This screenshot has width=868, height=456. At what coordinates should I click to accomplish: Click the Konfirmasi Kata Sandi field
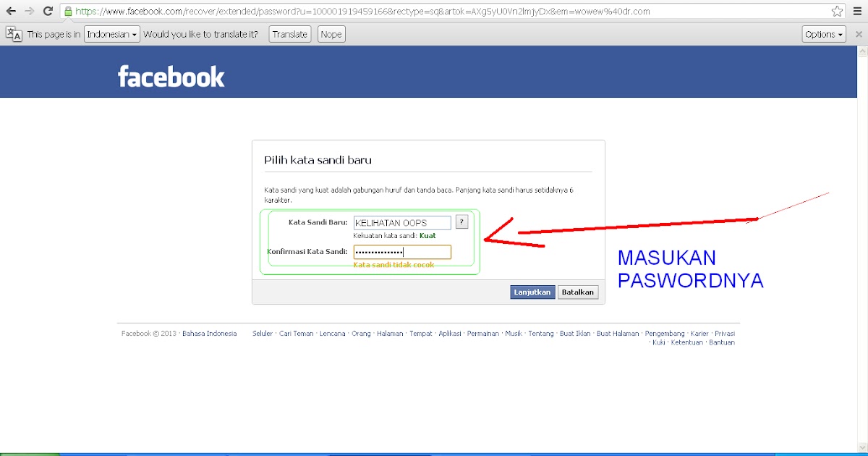[402, 252]
